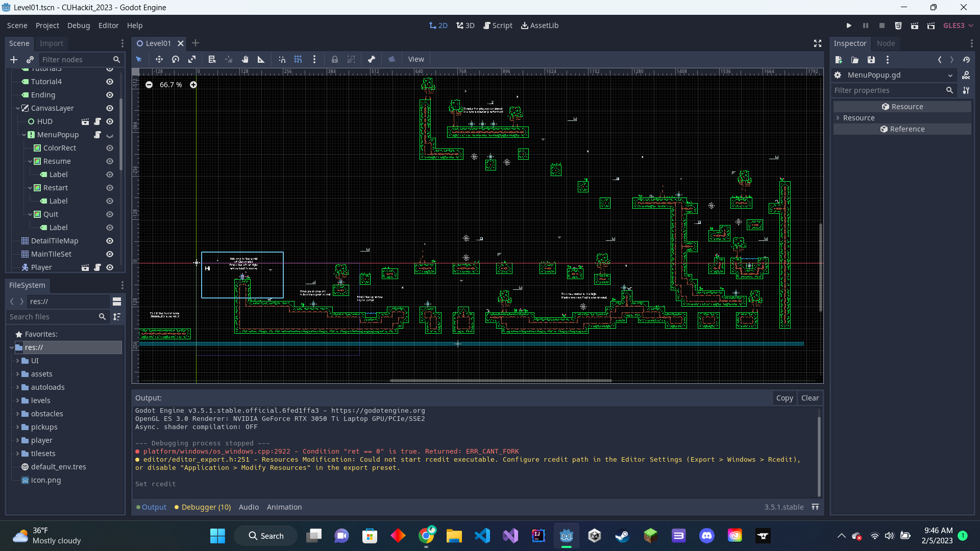Toggle ColorRect node visibility
Image resolution: width=980 pixels, height=551 pixels.
(x=109, y=148)
